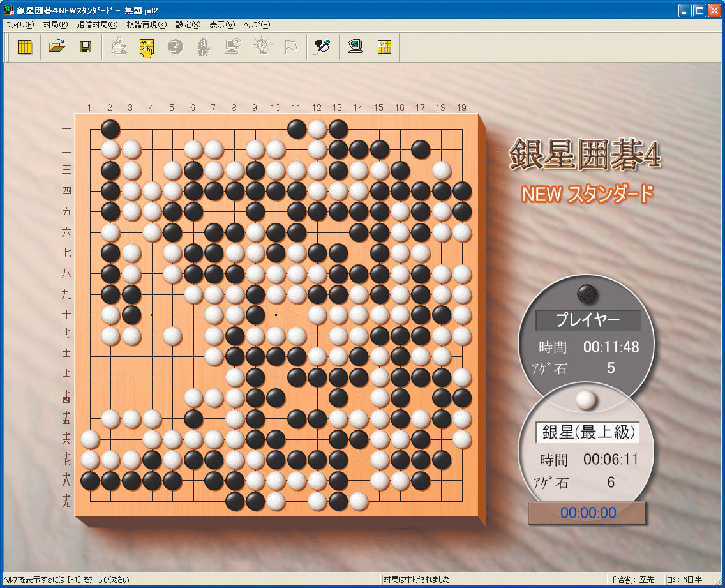The height and width of the screenshot is (588, 725).
Task: Click the 00:00:00 timer display
Action: click(587, 513)
